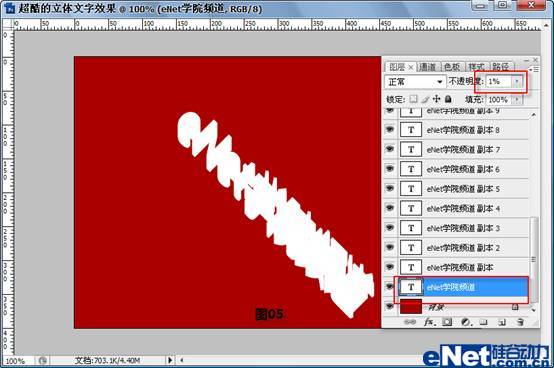554x368 pixels.
Task: Click background layer lock icon
Action: click(x=515, y=307)
